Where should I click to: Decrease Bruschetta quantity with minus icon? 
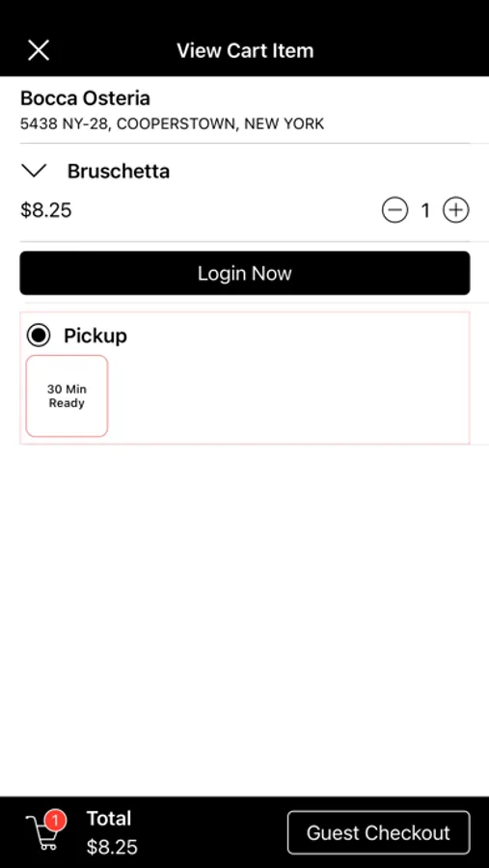coord(394,210)
